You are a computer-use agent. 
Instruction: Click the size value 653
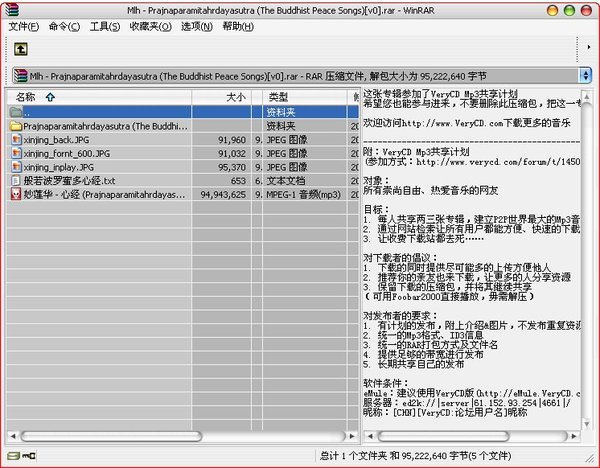coord(238,181)
